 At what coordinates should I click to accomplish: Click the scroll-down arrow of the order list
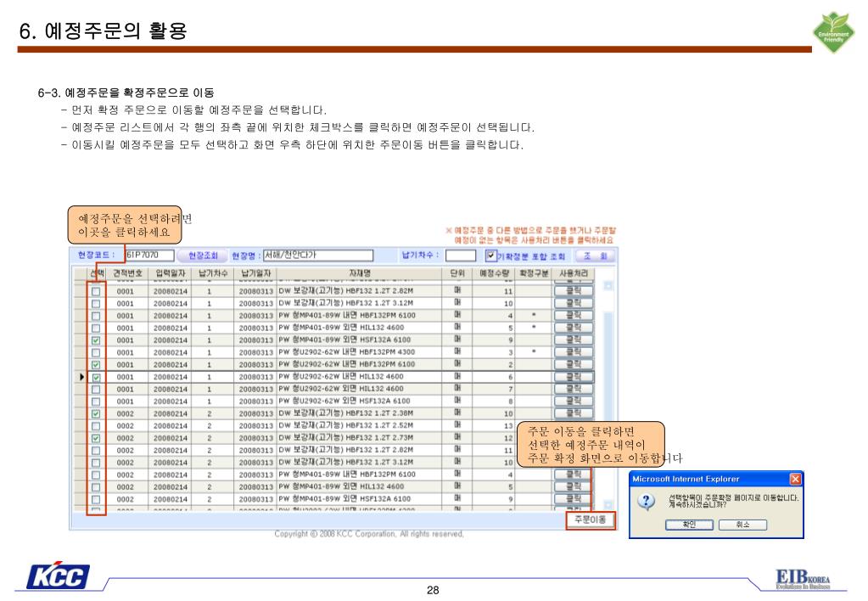608,504
